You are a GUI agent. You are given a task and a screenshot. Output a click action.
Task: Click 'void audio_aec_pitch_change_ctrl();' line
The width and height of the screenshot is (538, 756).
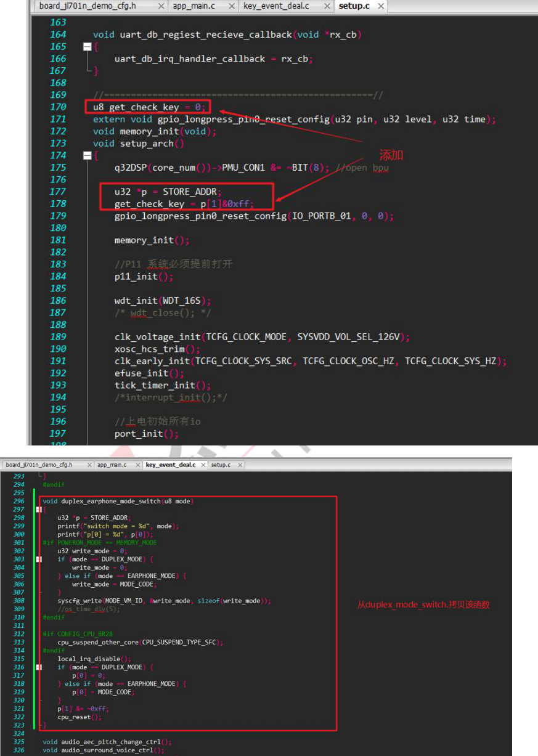(107, 742)
